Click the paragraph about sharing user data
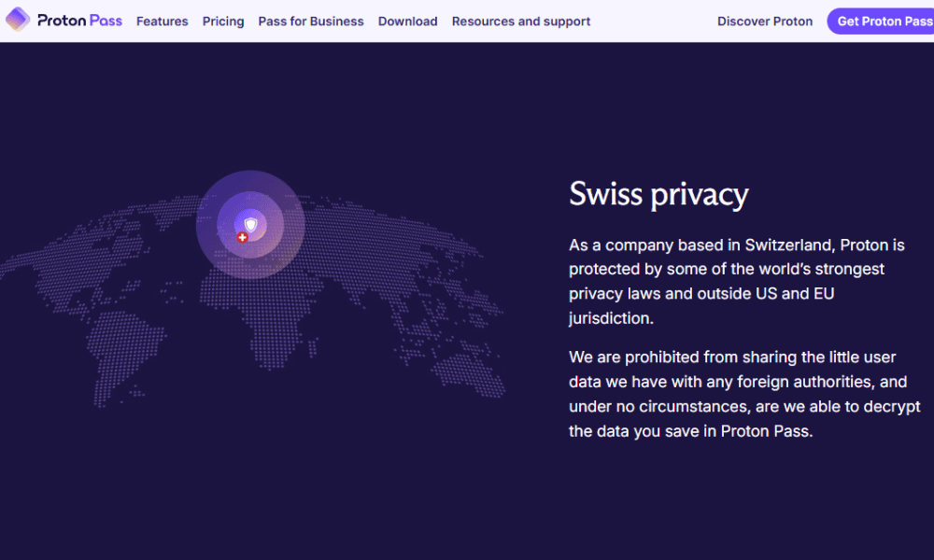 (x=744, y=394)
